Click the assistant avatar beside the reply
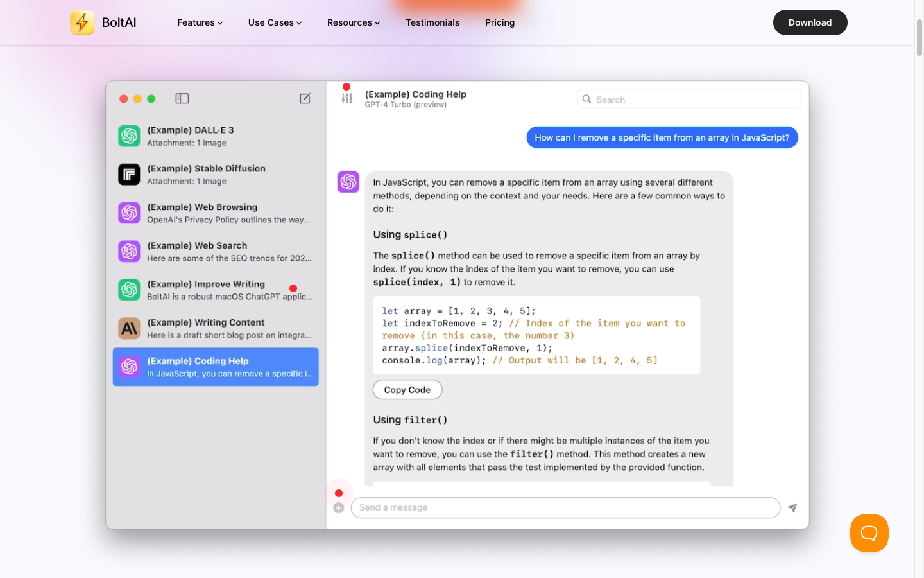The height and width of the screenshot is (578, 924). [x=348, y=182]
